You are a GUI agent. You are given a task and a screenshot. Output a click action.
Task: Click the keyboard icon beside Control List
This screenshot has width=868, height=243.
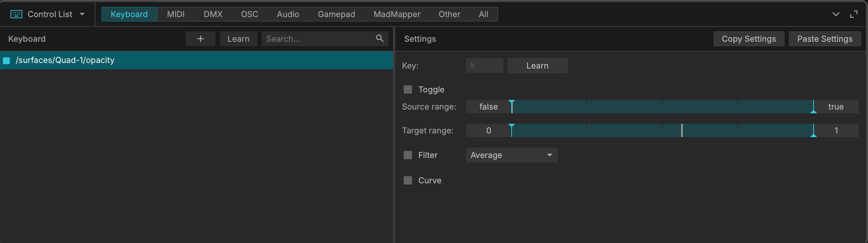coord(16,14)
